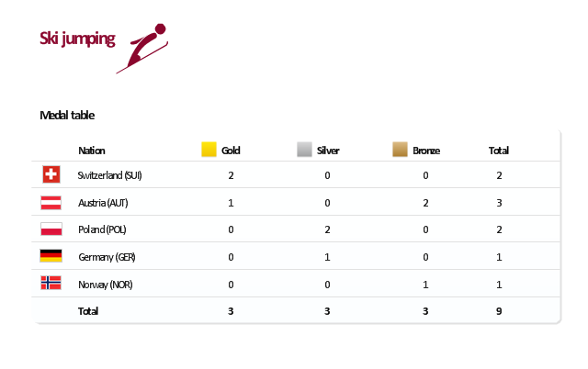Click the Total row label

click(88, 311)
